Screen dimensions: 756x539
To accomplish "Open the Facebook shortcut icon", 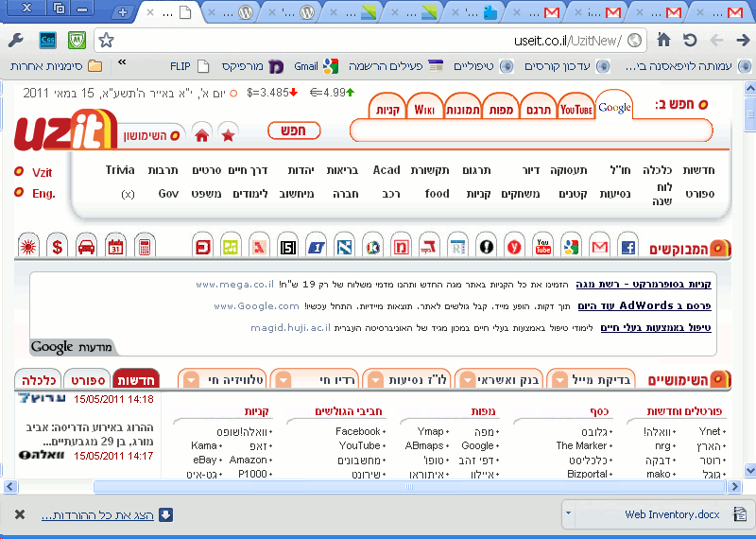I will 627,247.
